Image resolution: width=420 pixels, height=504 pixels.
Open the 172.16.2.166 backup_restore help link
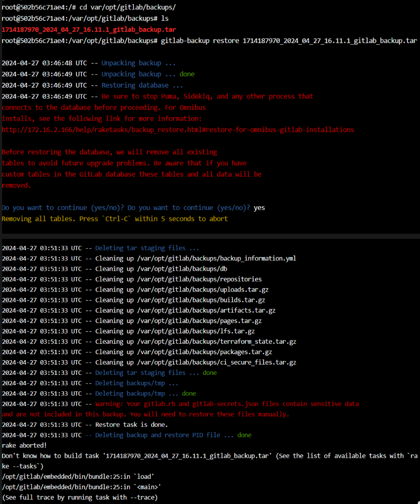178,130
